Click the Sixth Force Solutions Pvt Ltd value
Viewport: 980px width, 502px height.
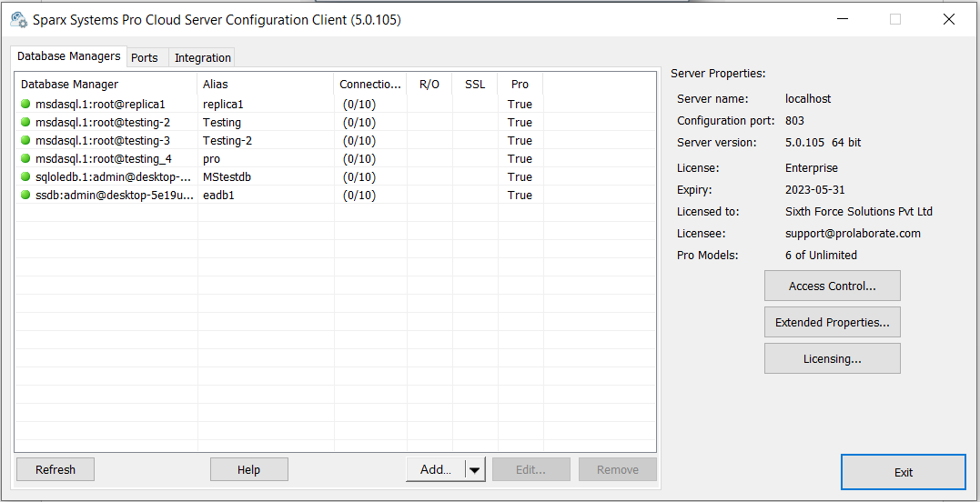(x=859, y=212)
